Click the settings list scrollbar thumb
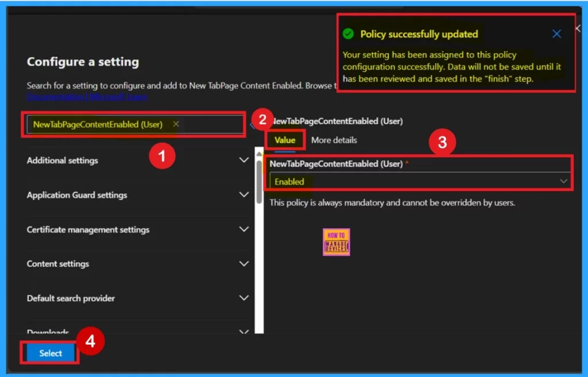The width and height of the screenshot is (588, 377). tap(259, 182)
